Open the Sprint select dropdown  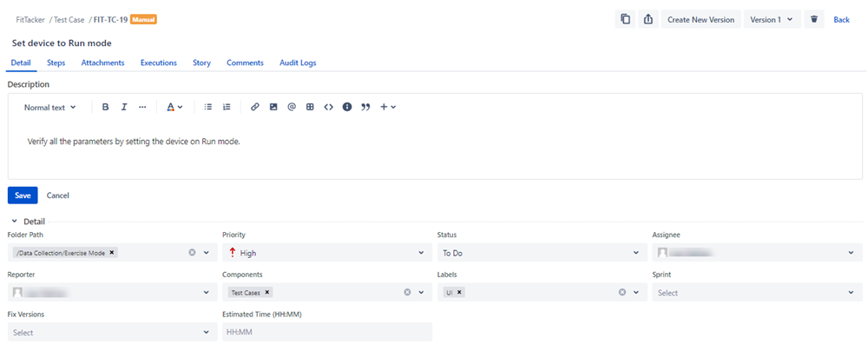tap(757, 292)
